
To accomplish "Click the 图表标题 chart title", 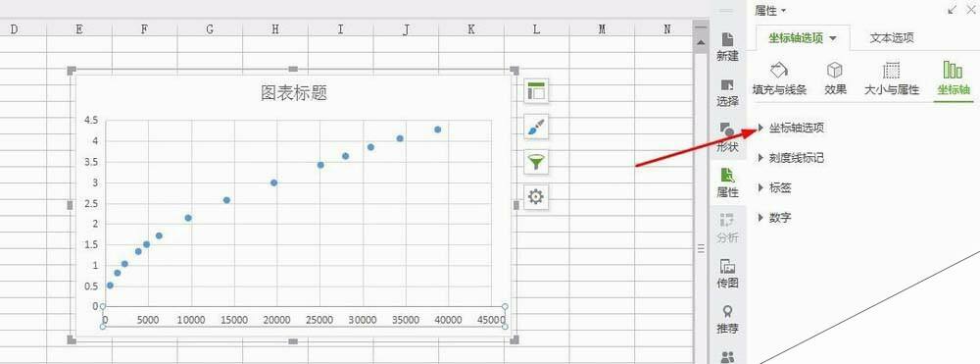I will [x=294, y=92].
